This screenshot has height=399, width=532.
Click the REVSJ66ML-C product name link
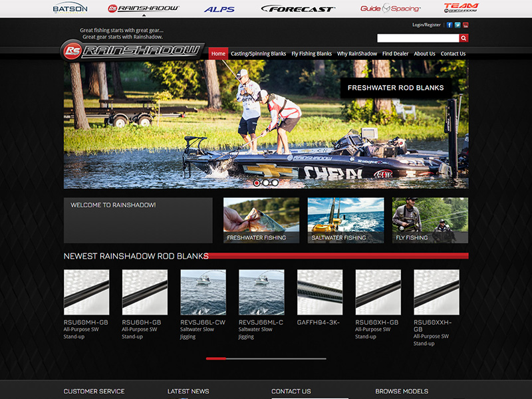(261, 323)
